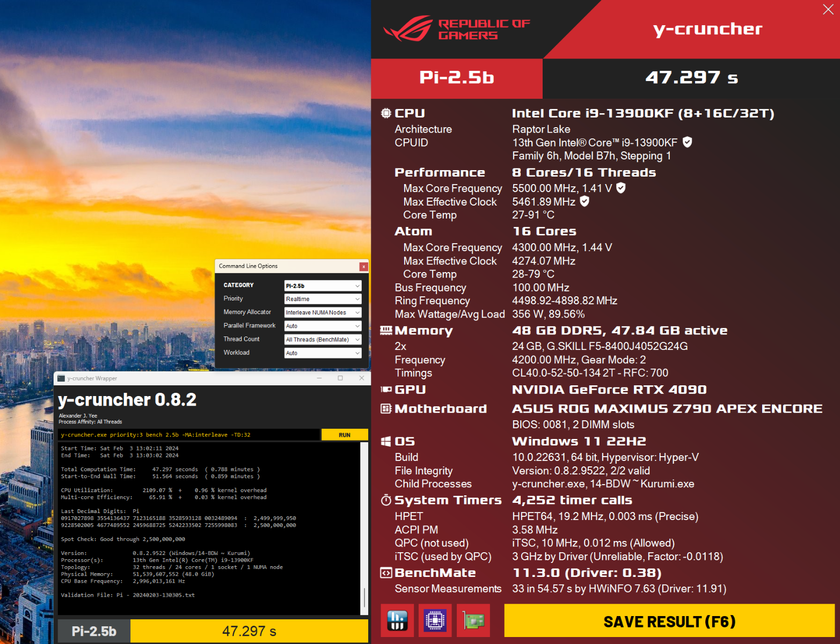This screenshot has width=840, height=644.
Task: Click BenchMate version 11.3.0 (Driver: 0.38)
Action: (587, 573)
